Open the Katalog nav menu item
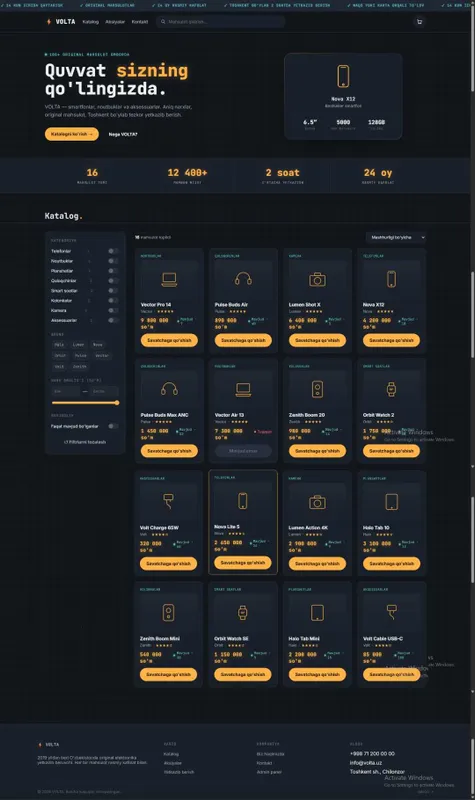This screenshot has height=800, width=475. [90, 22]
